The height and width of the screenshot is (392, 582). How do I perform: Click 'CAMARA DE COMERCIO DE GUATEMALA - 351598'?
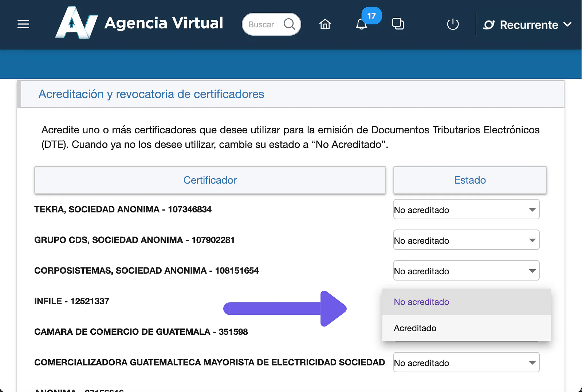(x=141, y=332)
